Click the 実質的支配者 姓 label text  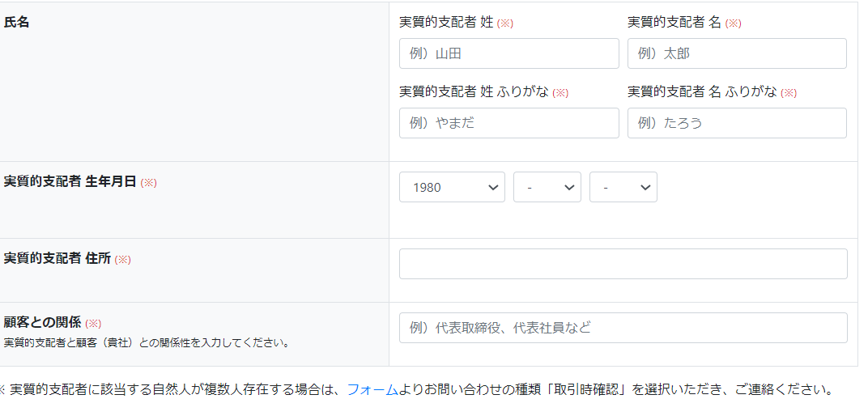(446, 23)
